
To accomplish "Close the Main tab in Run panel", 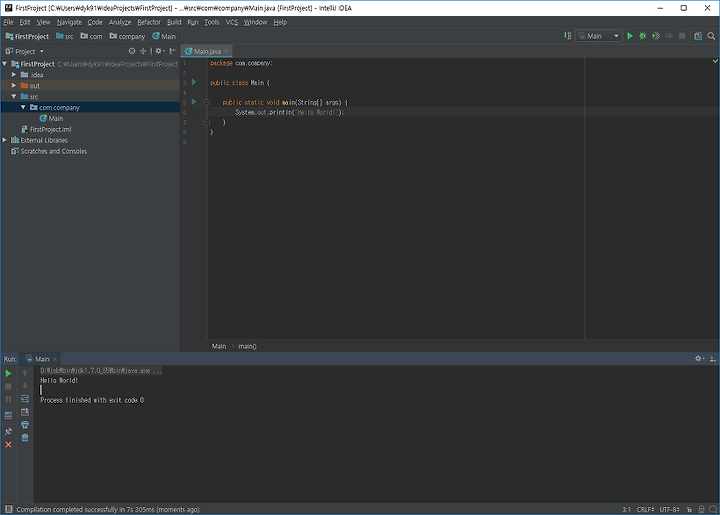I will tap(55, 359).
